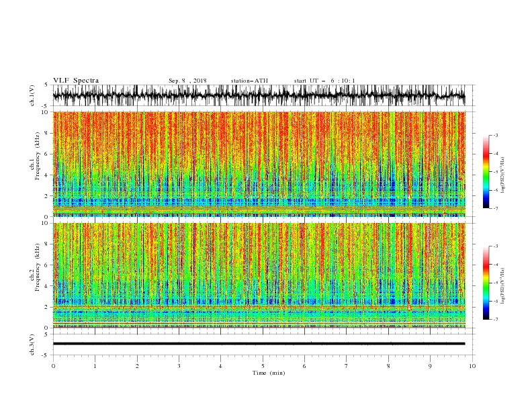532x411 pixels.
Task: Click the "ch.1(V)" axis label
Action: pyautogui.click(x=32, y=95)
